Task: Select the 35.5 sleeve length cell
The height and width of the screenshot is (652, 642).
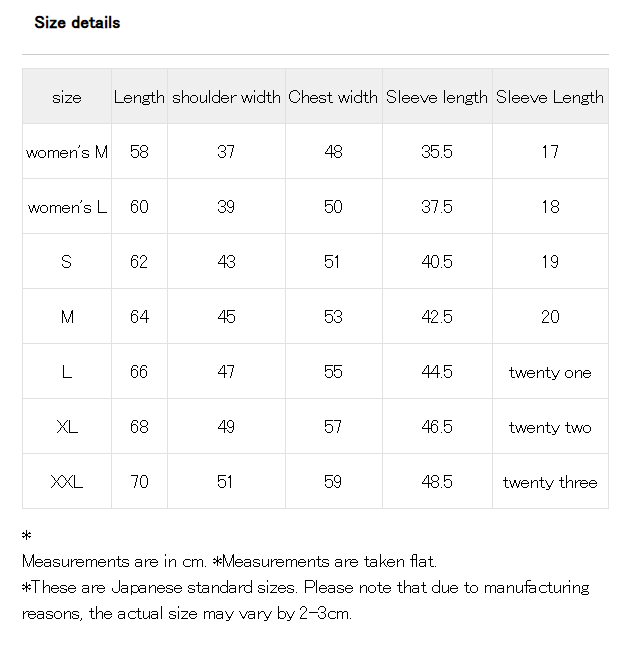Action: click(437, 152)
